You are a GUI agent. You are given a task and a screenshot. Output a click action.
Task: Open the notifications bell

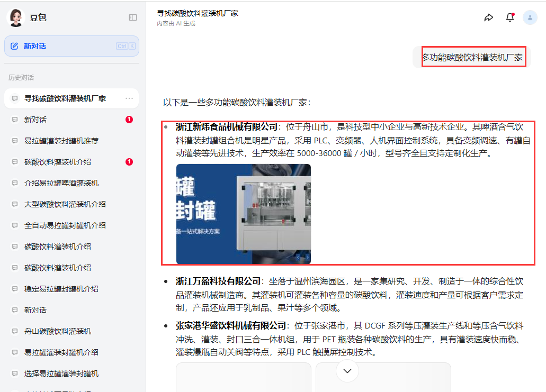(x=509, y=17)
